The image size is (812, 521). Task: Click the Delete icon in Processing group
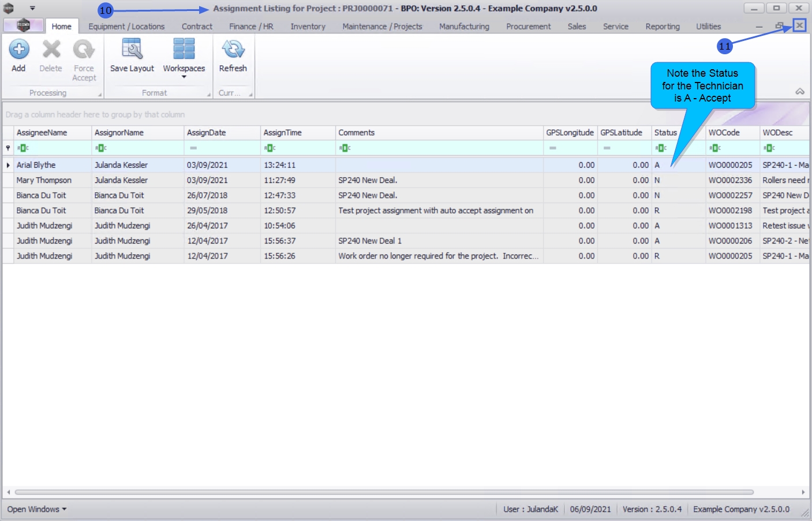click(x=51, y=50)
